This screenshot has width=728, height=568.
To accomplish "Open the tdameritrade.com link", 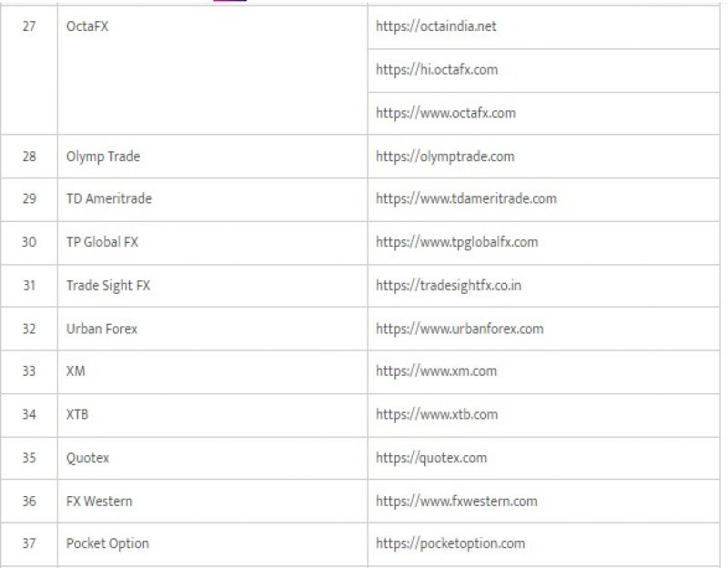I will pyautogui.click(x=466, y=198).
